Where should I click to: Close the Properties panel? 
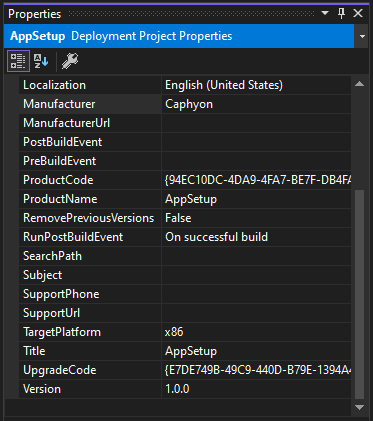(358, 14)
